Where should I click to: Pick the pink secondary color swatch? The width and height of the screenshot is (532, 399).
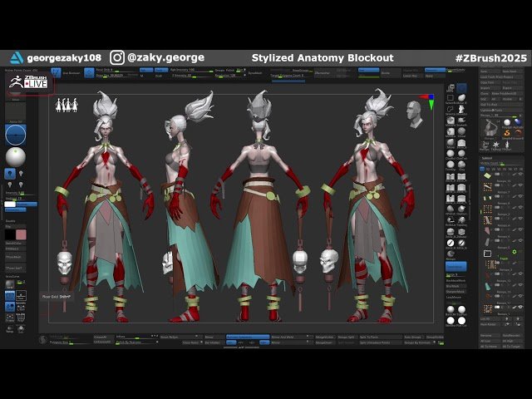coord(21,234)
